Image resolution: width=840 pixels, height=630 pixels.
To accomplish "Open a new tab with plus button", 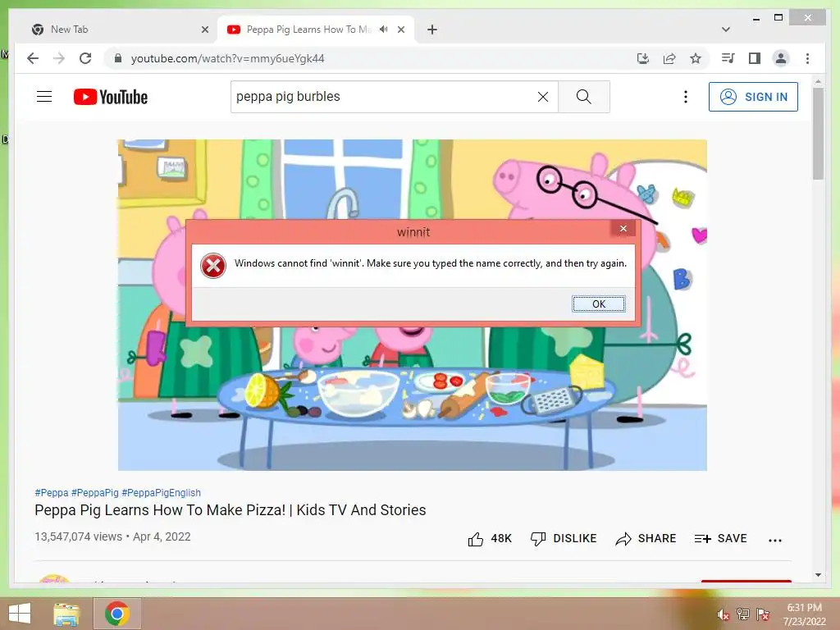I will (x=431, y=30).
